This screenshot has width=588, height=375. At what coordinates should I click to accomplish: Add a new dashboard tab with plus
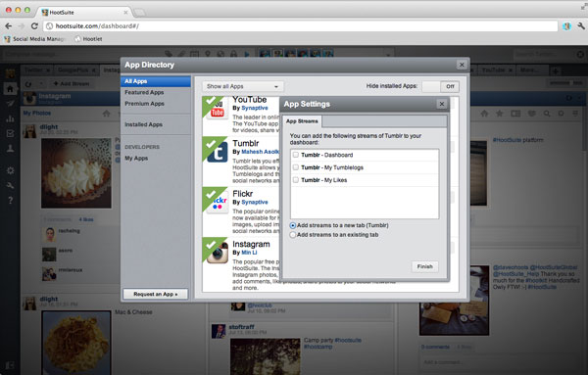point(556,70)
